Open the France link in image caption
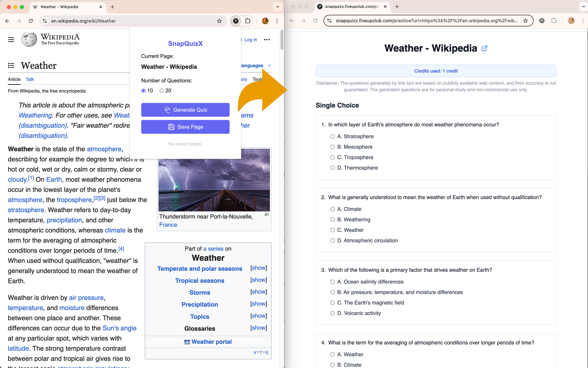This screenshot has width=588, height=368. (x=168, y=225)
